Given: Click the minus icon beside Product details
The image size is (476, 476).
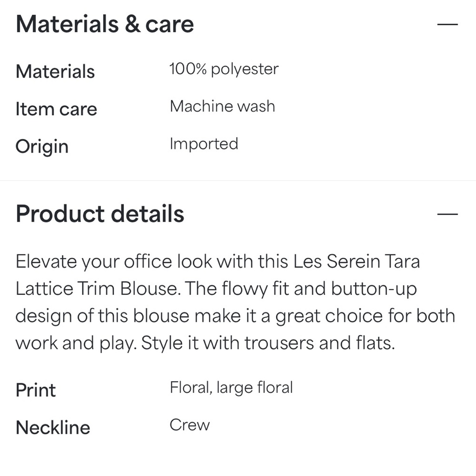Looking at the screenshot, I should 448,213.
